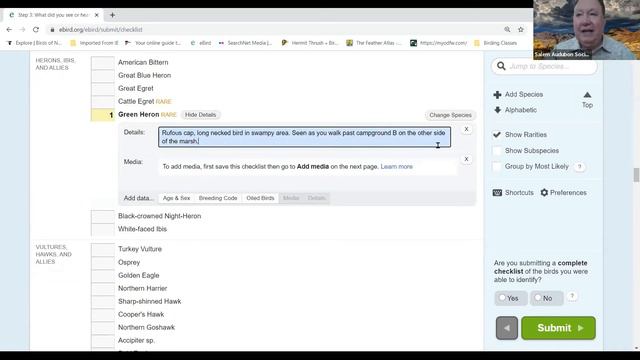The width and height of the screenshot is (640, 360).
Task: Open the Imported From IE bookmark folder
Action: pyautogui.click(x=94, y=43)
